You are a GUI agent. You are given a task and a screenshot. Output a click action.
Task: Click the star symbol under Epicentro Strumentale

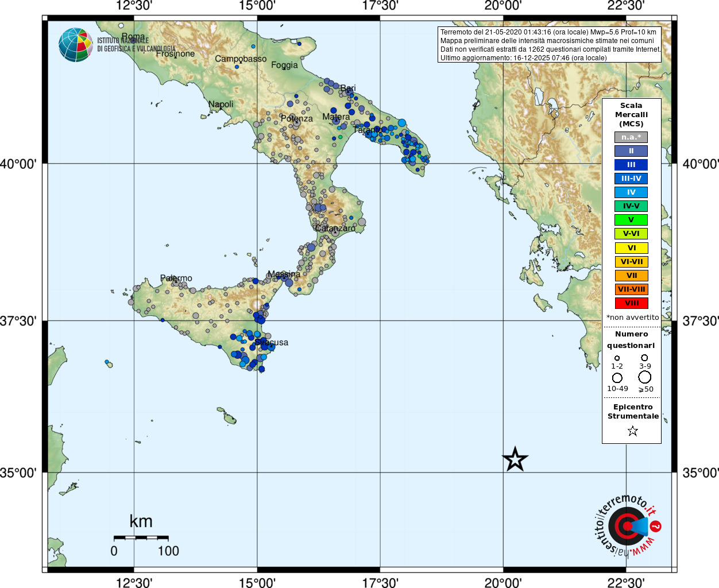click(x=632, y=431)
